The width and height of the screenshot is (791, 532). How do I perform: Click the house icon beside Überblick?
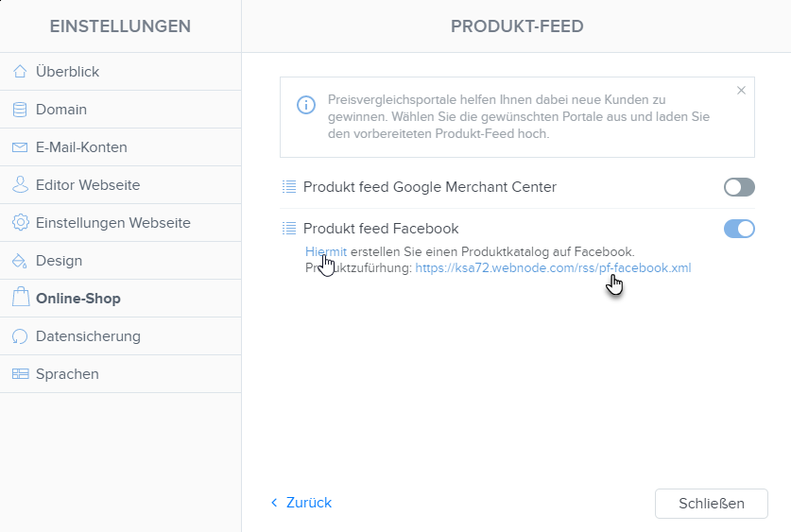click(20, 72)
